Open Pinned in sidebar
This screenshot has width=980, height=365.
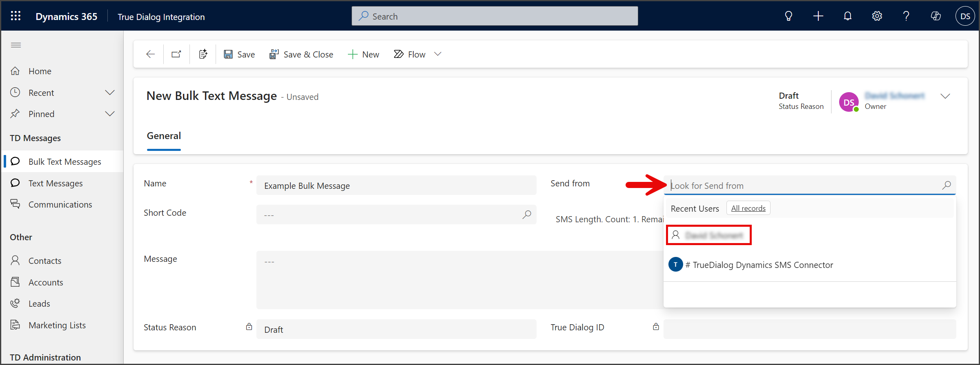coord(41,114)
